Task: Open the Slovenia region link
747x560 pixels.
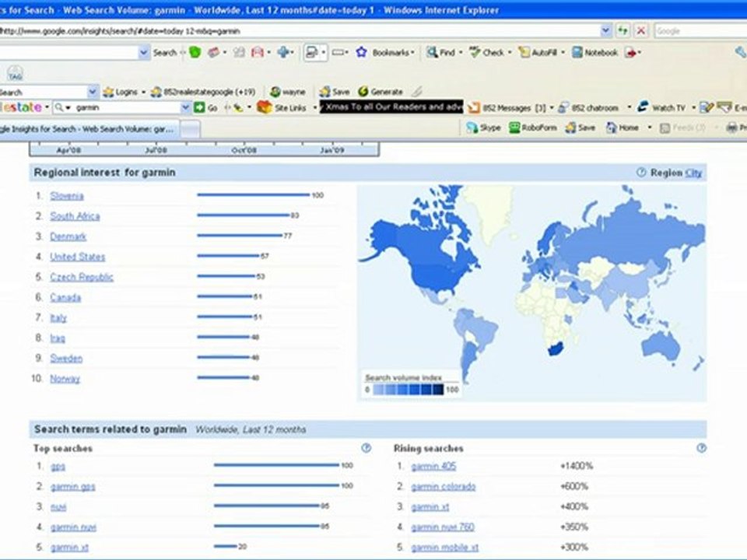Action: [67, 196]
